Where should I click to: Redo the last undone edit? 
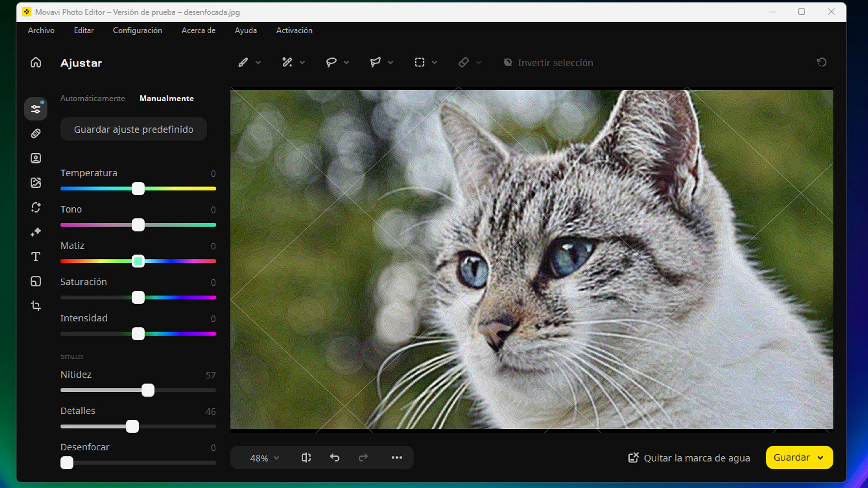click(363, 457)
